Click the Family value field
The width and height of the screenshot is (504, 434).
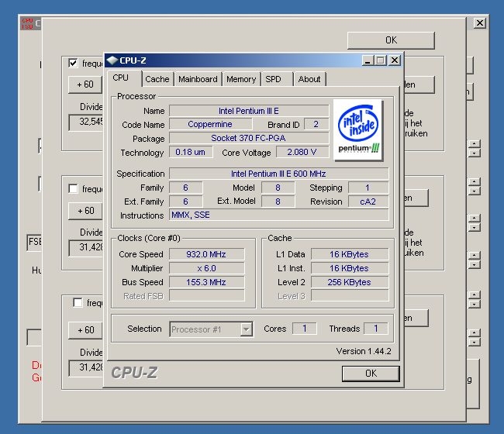186,188
